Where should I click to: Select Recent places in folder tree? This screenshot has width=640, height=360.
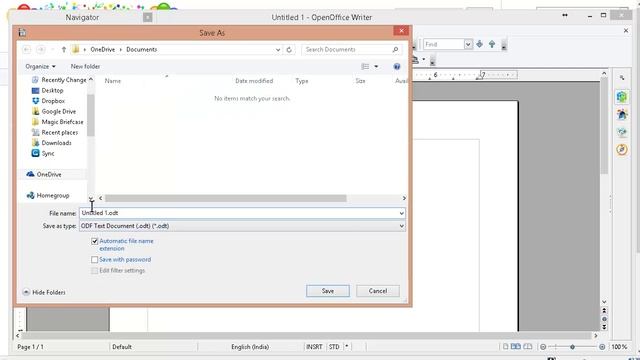point(55,133)
